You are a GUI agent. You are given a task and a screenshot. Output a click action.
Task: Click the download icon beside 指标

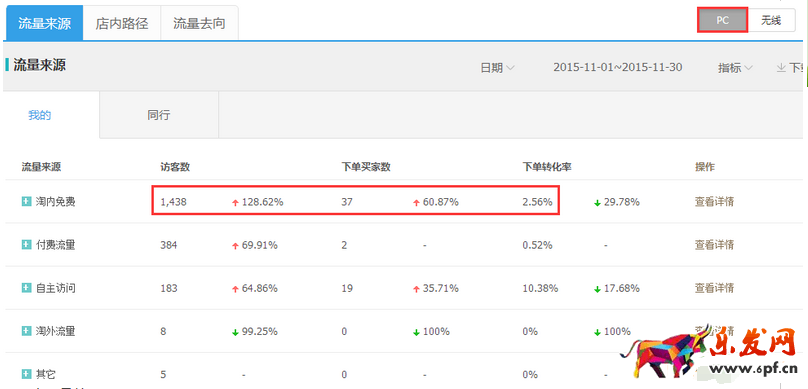[x=781, y=67]
